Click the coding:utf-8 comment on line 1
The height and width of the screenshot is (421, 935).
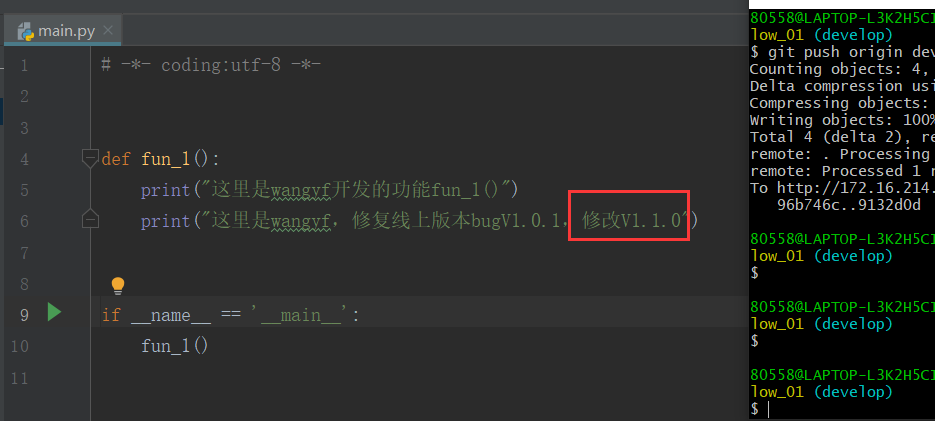[x=212, y=65]
